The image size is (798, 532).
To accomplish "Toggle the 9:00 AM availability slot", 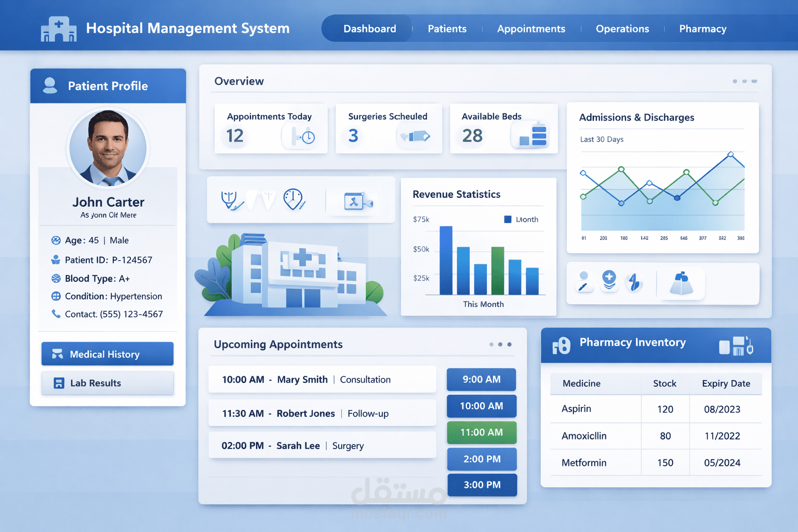I will (481, 379).
